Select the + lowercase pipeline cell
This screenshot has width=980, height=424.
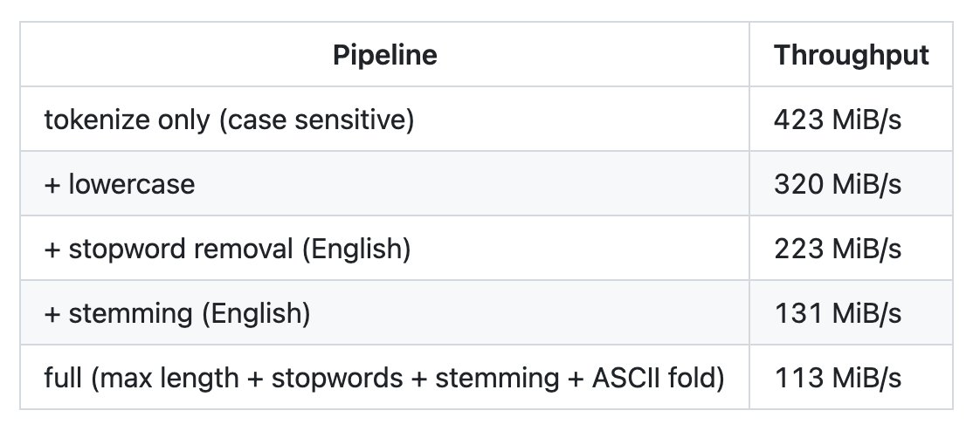[x=384, y=183]
